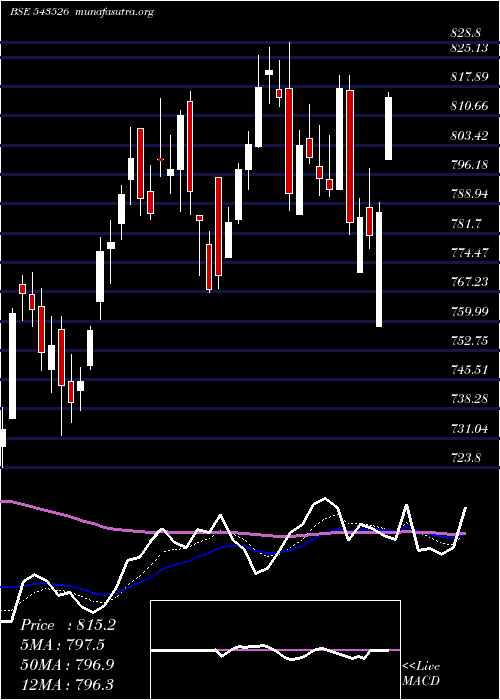500x700 pixels.
Task: Click the price label 810.66
Action: coord(469,106)
